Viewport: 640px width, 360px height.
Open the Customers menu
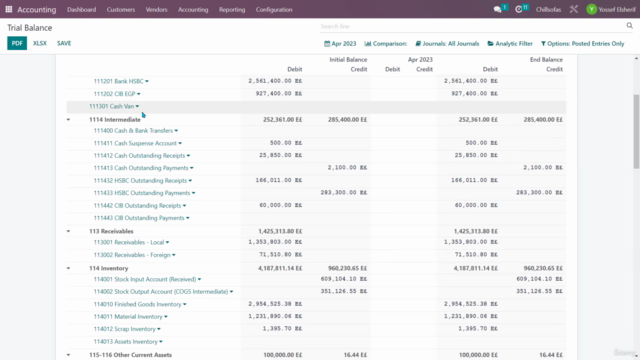(x=121, y=9)
